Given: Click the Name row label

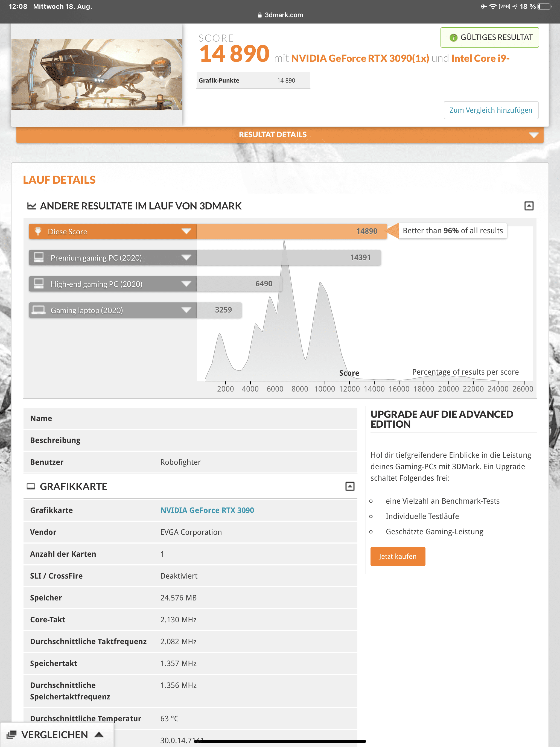Looking at the screenshot, I should (41, 418).
